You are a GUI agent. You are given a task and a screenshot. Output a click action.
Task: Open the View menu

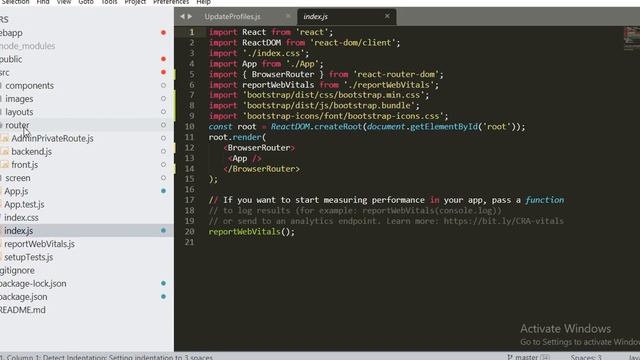click(64, 2)
